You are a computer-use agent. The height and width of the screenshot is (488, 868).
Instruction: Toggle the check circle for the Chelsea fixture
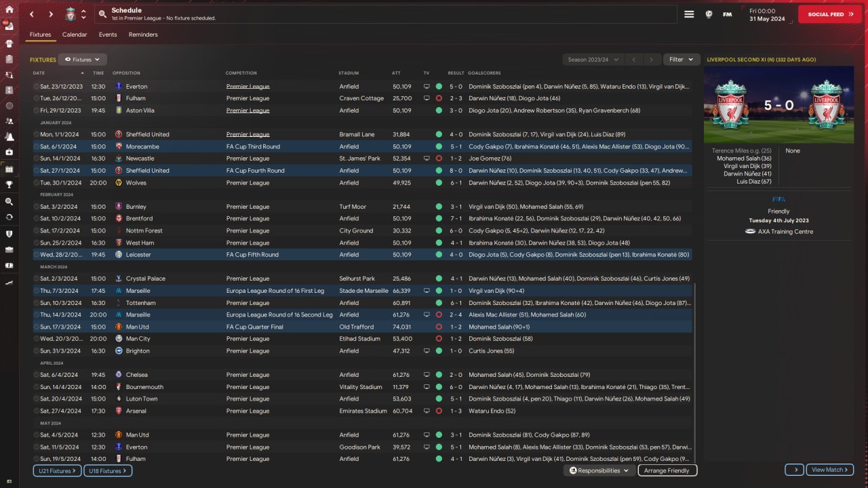37,375
